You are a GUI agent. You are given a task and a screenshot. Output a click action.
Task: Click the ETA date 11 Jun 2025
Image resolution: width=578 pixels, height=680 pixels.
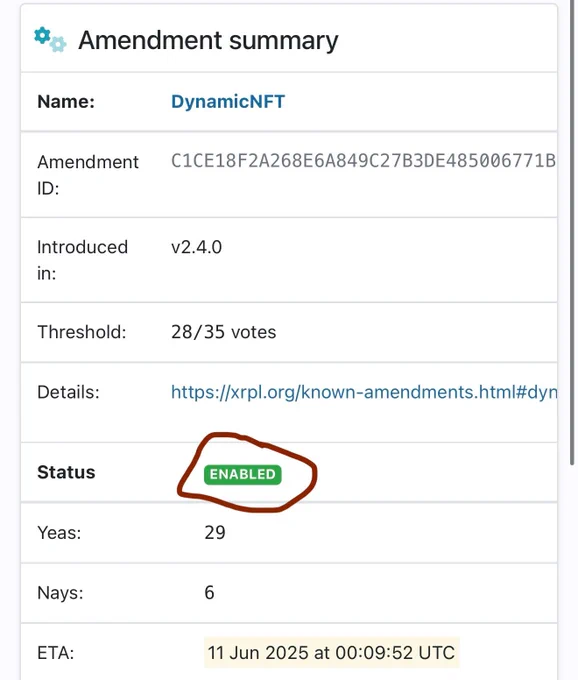332,653
